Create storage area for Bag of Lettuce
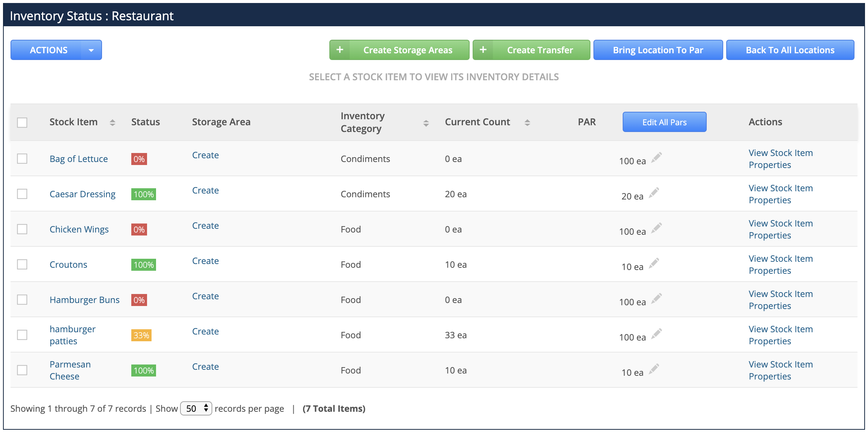 (x=205, y=155)
